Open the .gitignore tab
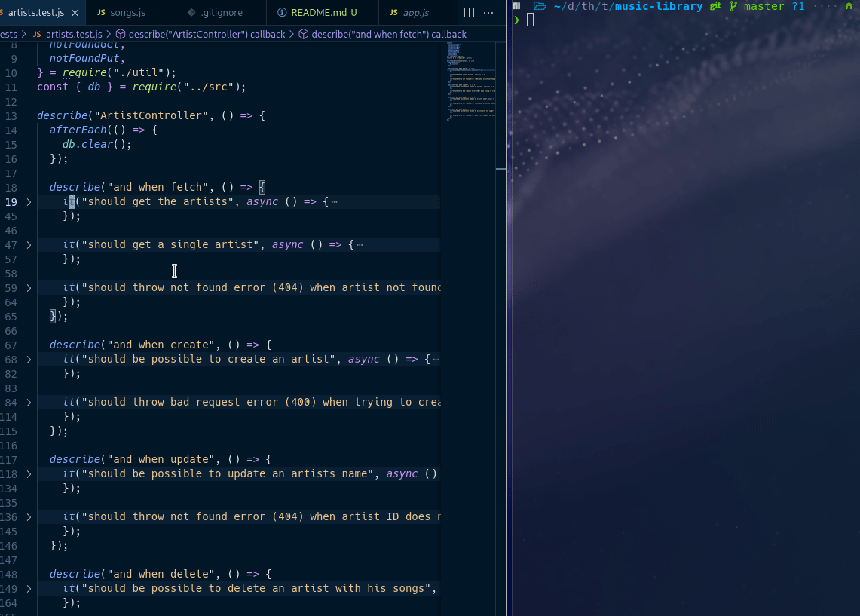Image resolution: width=860 pixels, height=616 pixels. click(x=221, y=12)
